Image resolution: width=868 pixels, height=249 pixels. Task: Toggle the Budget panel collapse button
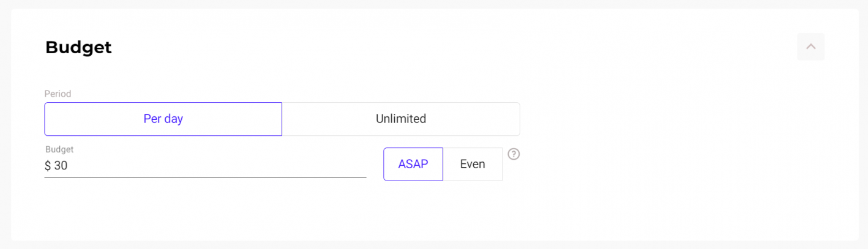pyautogui.click(x=810, y=46)
